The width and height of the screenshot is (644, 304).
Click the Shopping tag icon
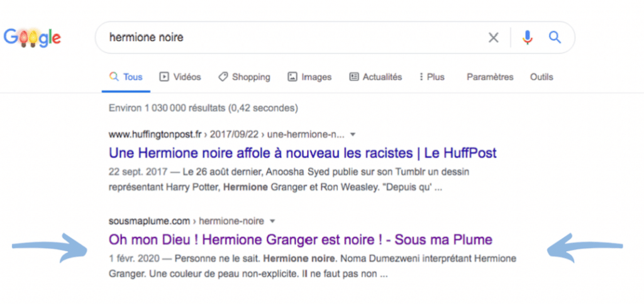point(223,77)
